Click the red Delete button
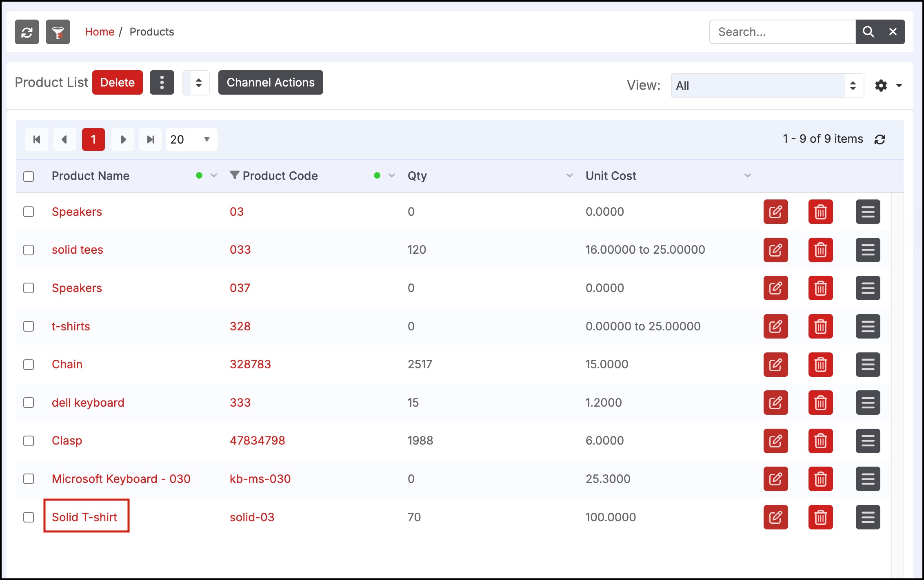The height and width of the screenshot is (580, 924). [118, 82]
